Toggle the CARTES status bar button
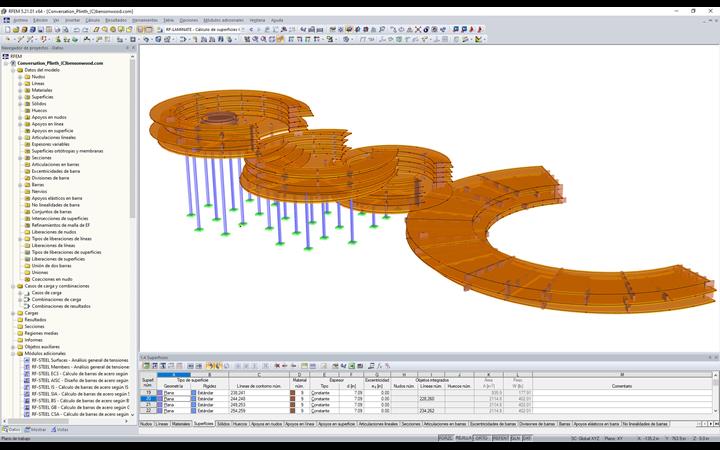The height and width of the screenshot is (450, 720). click(482, 439)
